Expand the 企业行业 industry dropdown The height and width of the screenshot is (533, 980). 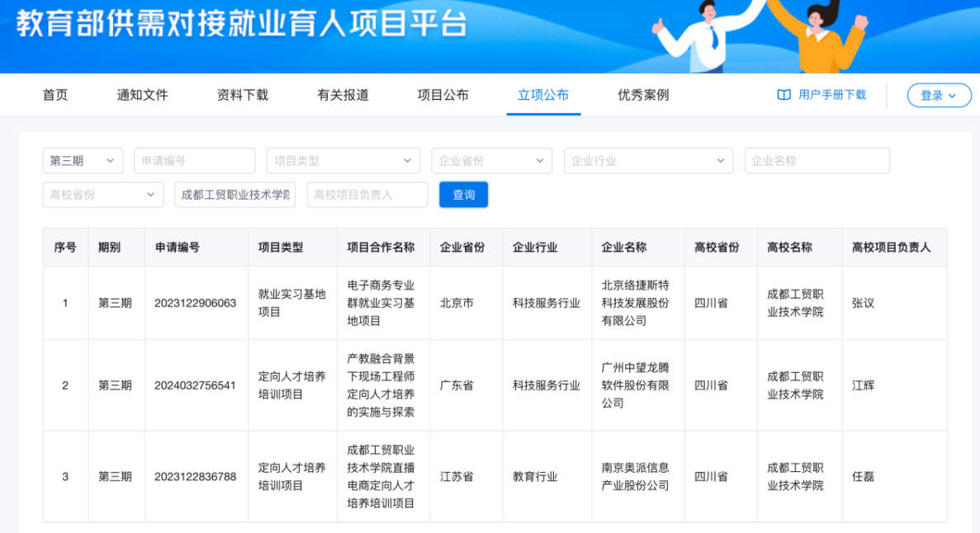pyautogui.click(x=648, y=160)
